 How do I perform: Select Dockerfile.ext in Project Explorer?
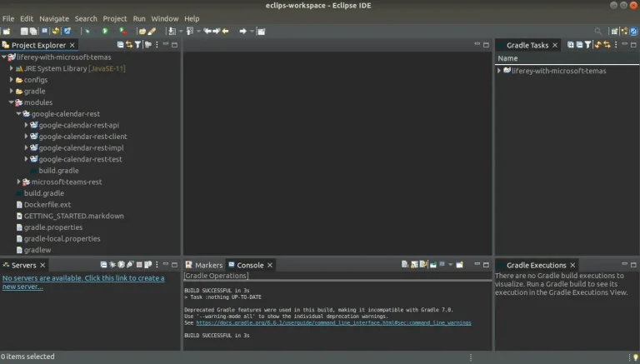tap(47, 204)
